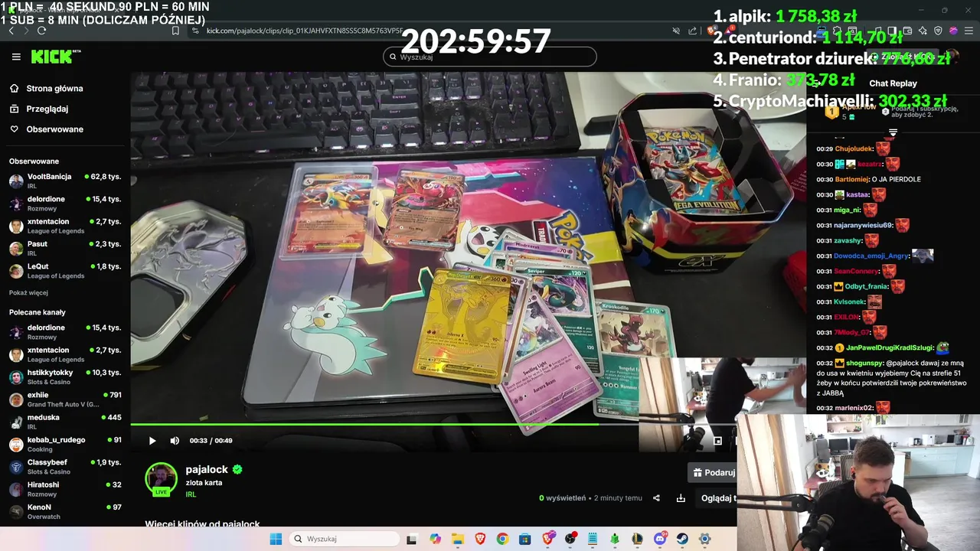Open League of Legends from taskbar

[x=637, y=539]
